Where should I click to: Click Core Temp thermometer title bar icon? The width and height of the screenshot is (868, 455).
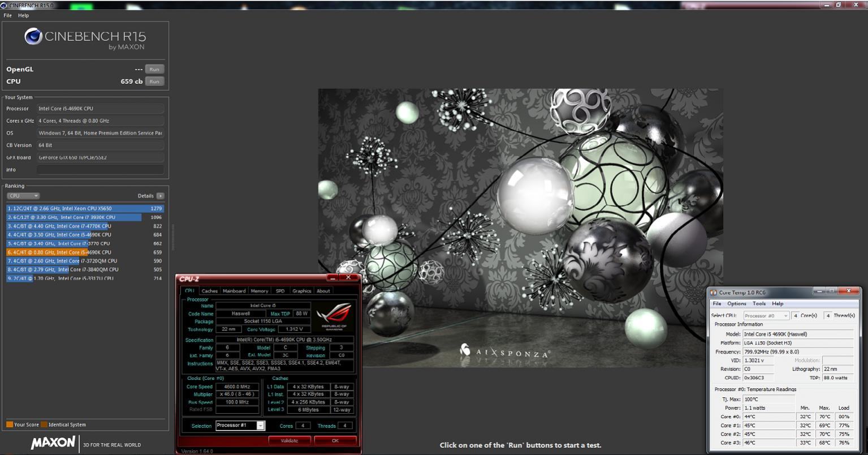pos(714,293)
